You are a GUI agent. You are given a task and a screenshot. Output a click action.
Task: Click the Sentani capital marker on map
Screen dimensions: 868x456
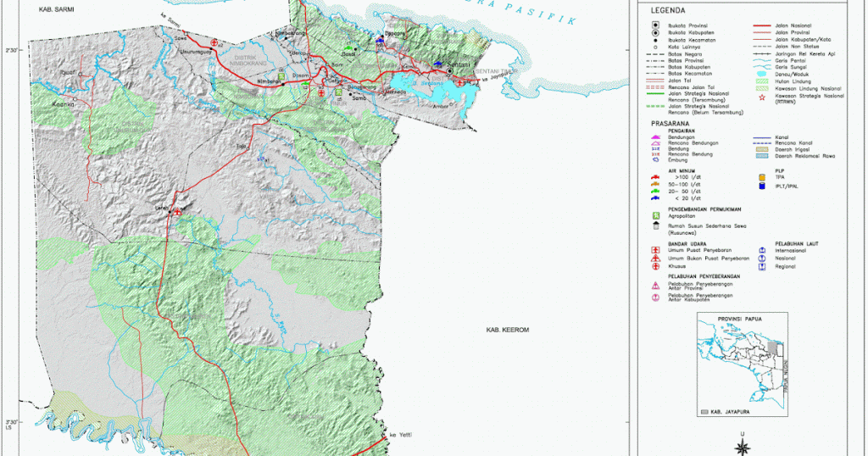[450, 71]
